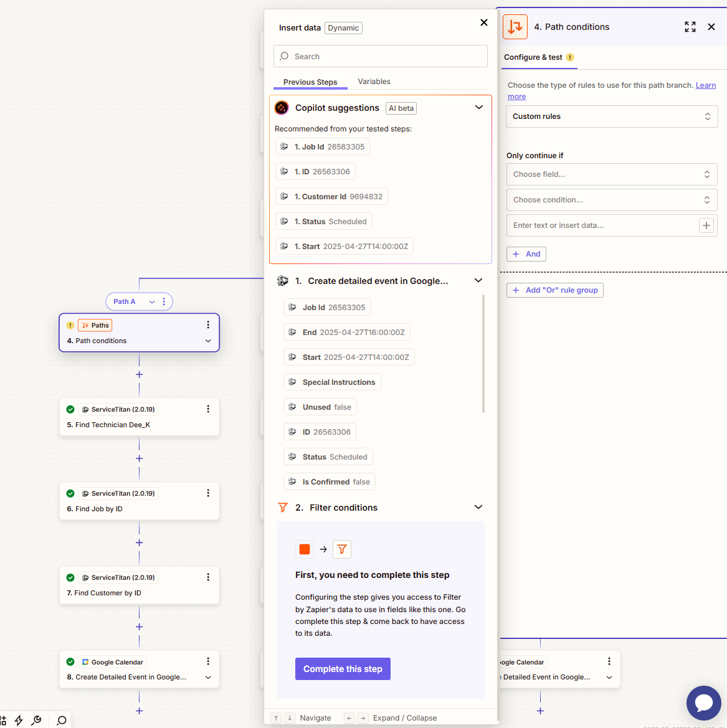Image resolution: width=727 pixels, height=728 pixels.
Task: Click the filter funnel icon in step 2 card
Action: tap(342, 549)
